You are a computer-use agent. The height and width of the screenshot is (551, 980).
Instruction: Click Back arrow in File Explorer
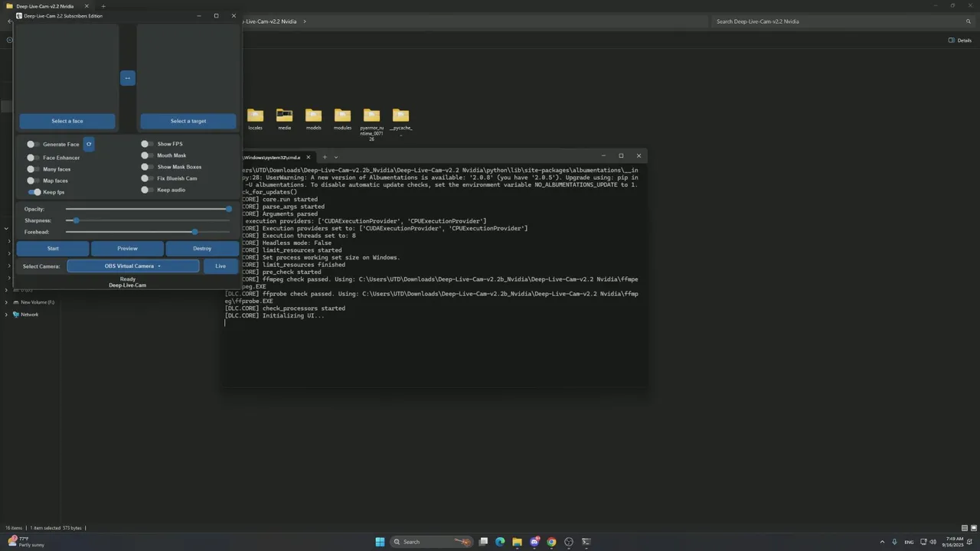(9, 21)
